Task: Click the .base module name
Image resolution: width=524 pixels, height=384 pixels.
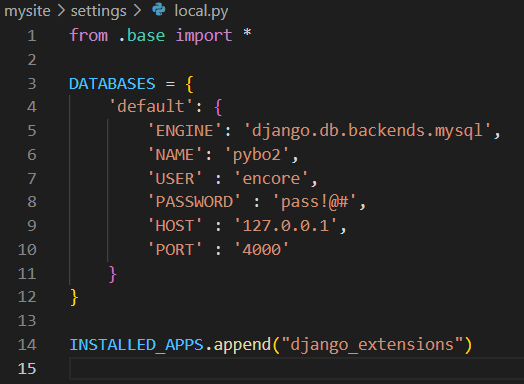Action: [x=142, y=36]
